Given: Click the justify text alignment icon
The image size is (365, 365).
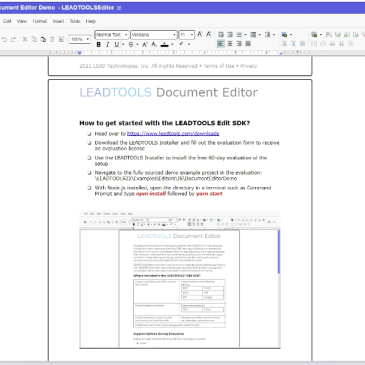Looking at the screenshot, I should pyautogui.click(x=248, y=44).
